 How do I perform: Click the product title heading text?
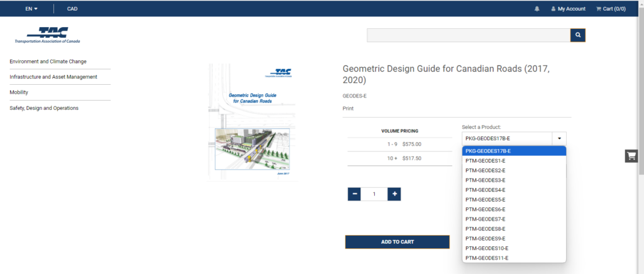[x=446, y=74]
